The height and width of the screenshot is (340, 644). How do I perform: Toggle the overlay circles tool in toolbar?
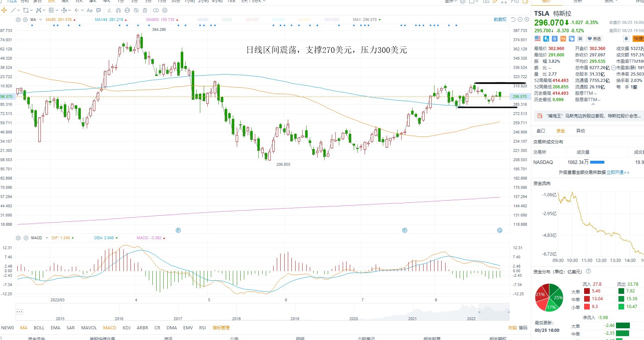(x=156, y=10)
